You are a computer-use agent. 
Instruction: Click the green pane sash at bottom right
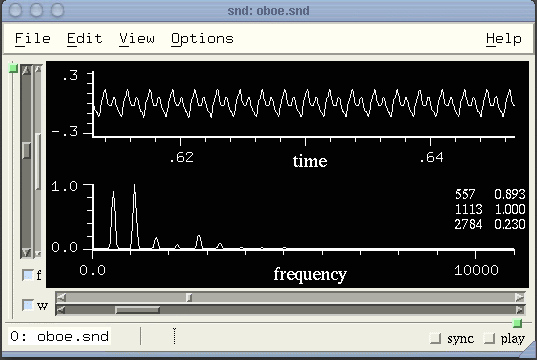517,323
